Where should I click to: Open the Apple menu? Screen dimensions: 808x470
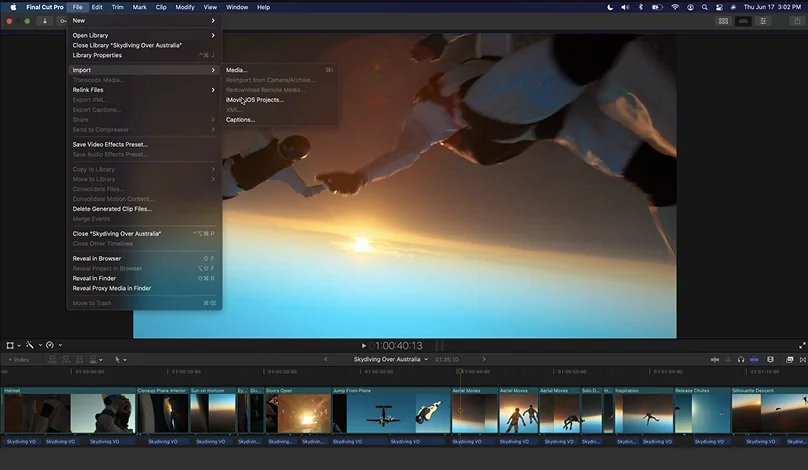tap(13, 7)
